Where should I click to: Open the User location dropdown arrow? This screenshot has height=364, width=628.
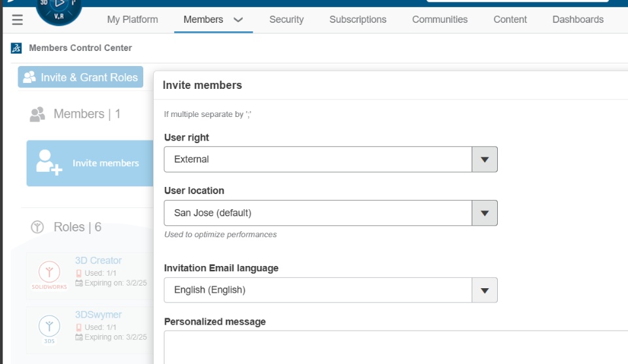click(x=485, y=213)
